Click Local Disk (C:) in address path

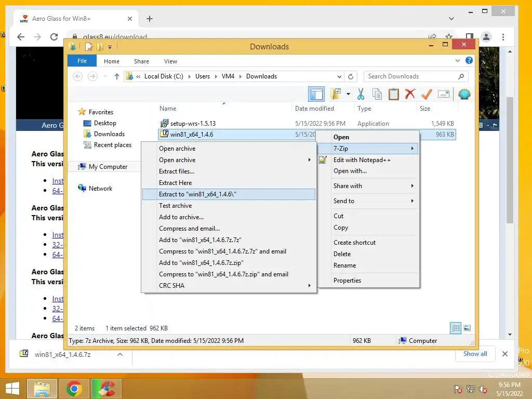(164, 76)
